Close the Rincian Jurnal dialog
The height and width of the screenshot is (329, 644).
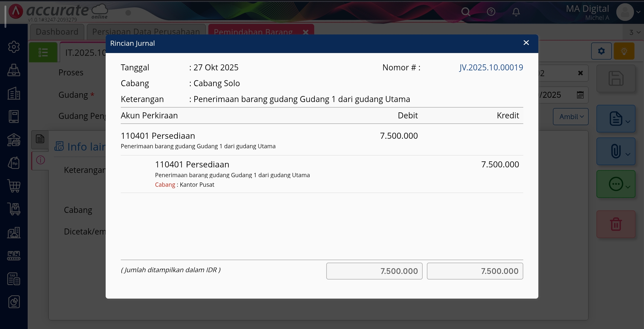(x=526, y=43)
